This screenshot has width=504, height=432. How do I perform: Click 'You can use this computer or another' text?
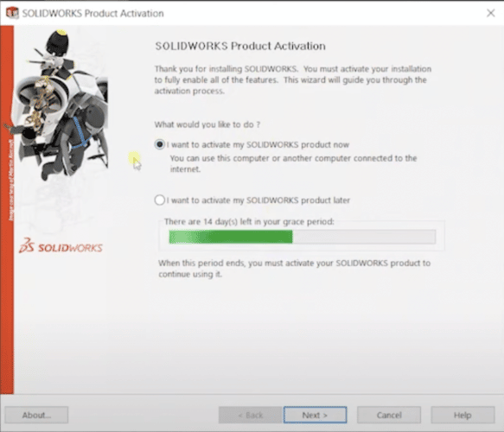[293, 163]
